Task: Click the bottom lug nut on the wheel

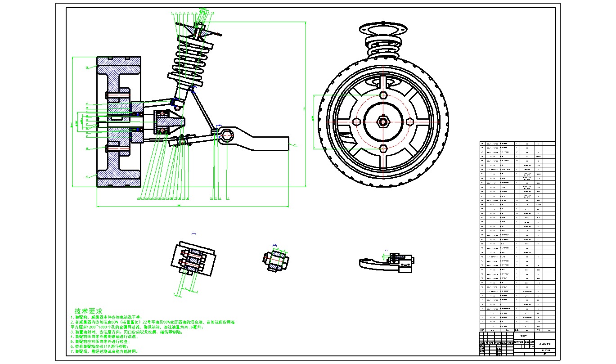Action: coord(383,148)
